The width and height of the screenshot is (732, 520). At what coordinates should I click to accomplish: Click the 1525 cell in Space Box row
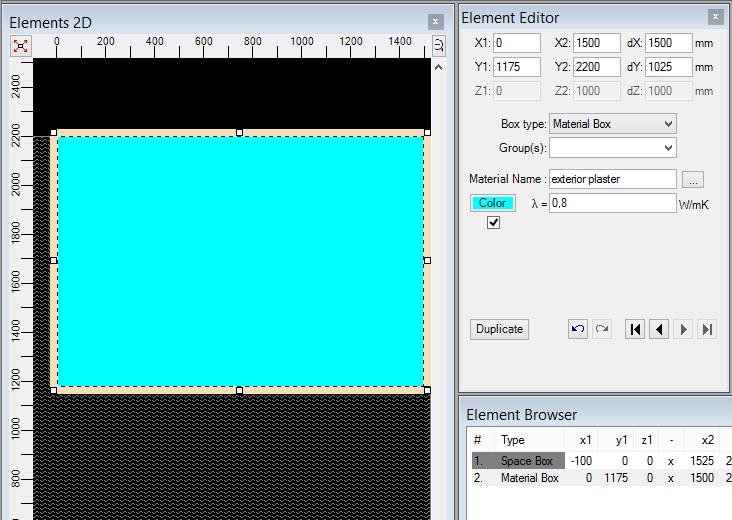(x=702, y=461)
